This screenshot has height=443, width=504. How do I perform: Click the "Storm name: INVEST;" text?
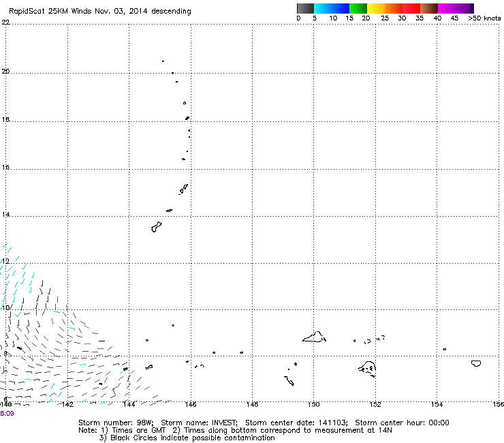coord(199,423)
